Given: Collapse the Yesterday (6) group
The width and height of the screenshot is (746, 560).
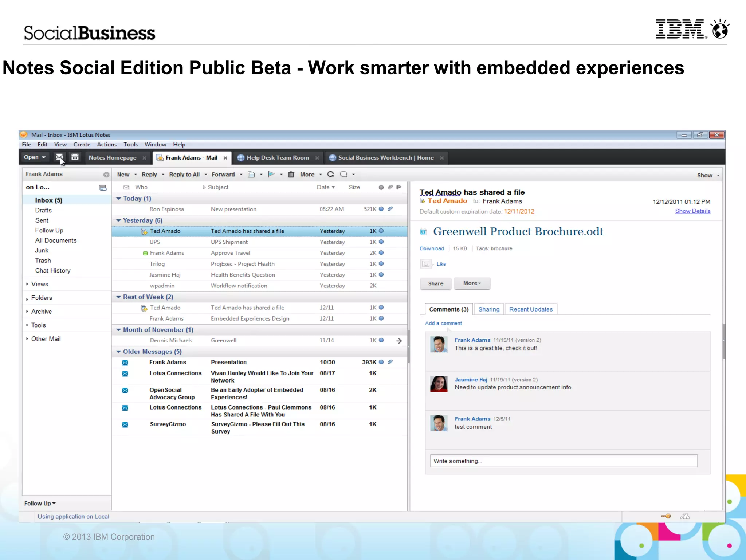Looking at the screenshot, I should click(x=118, y=220).
